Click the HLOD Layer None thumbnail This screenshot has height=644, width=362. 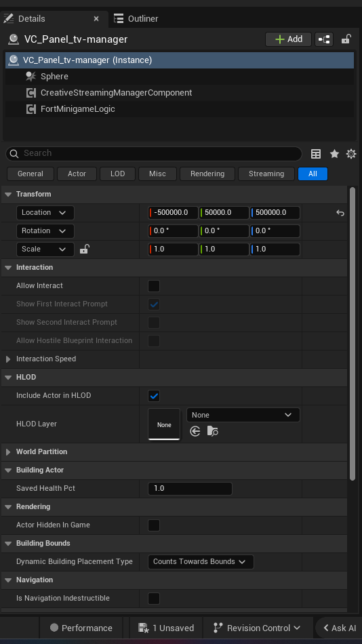(164, 424)
